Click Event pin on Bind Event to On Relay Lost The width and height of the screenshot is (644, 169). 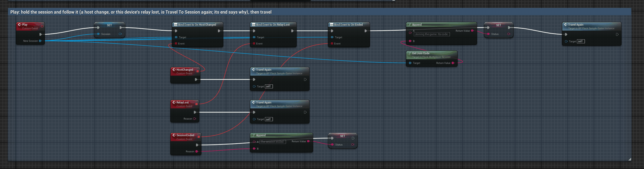[254, 44]
